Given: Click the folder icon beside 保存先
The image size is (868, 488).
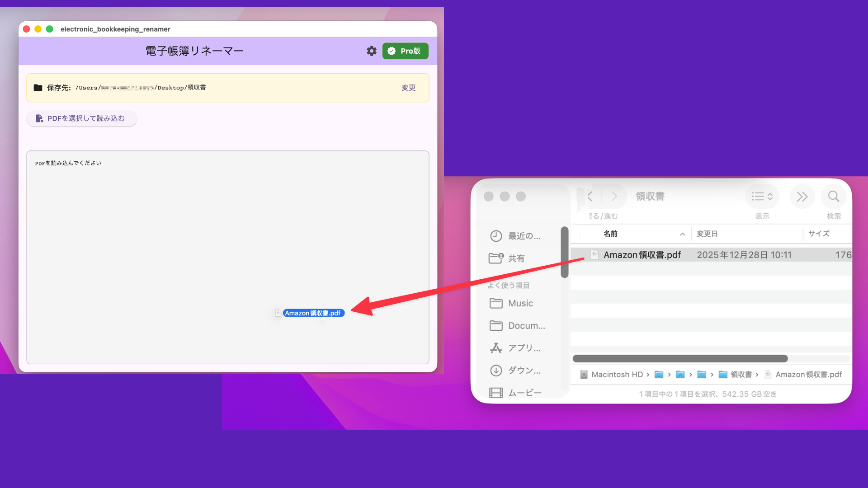Looking at the screenshot, I should click(38, 88).
